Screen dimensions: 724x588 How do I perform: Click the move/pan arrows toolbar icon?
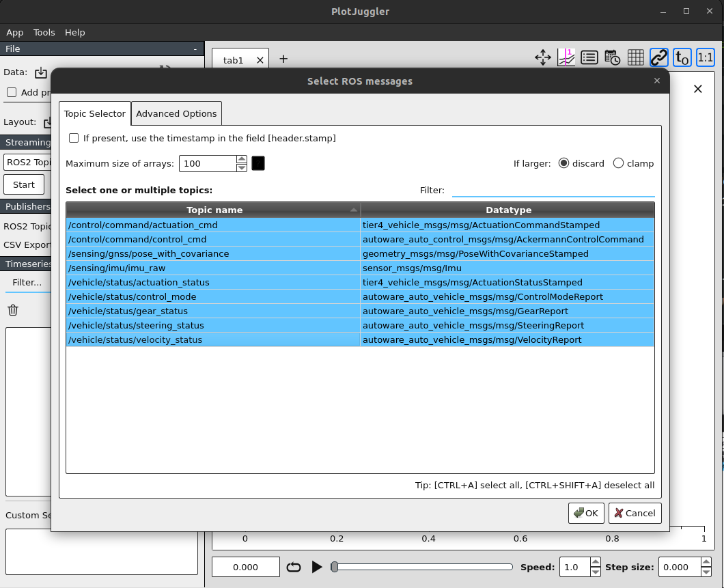(542, 57)
